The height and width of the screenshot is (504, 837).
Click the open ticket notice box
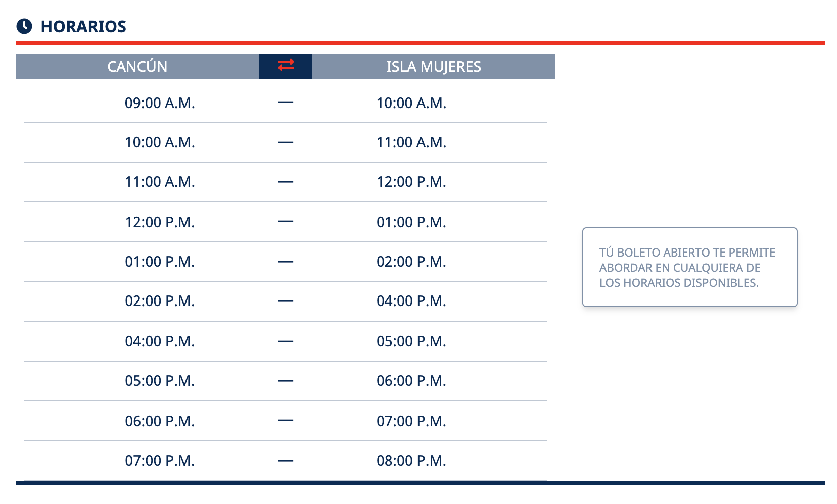690,267
